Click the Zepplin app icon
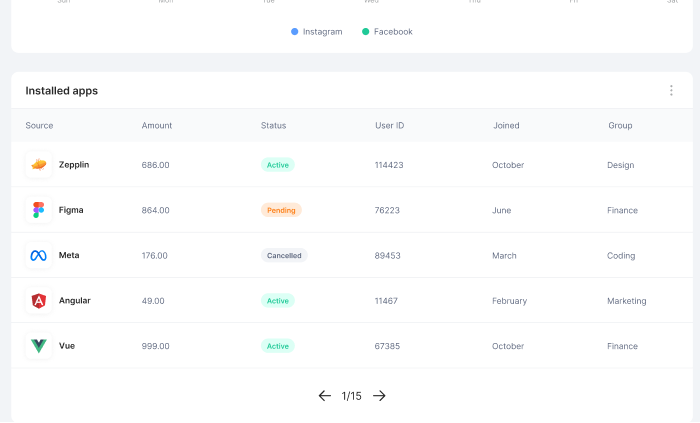This screenshot has width=700, height=423. 39,165
